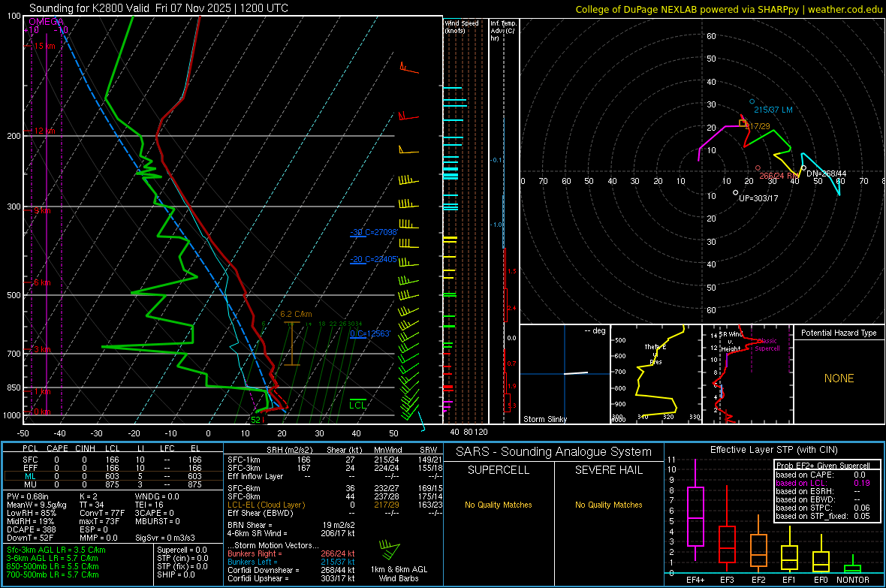
Task: Click the orange square mean-wind marker on hodograph
Action: tap(743, 122)
